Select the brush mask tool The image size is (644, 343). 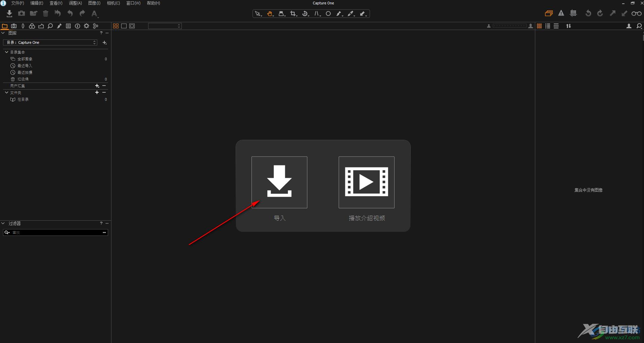pos(340,14)
